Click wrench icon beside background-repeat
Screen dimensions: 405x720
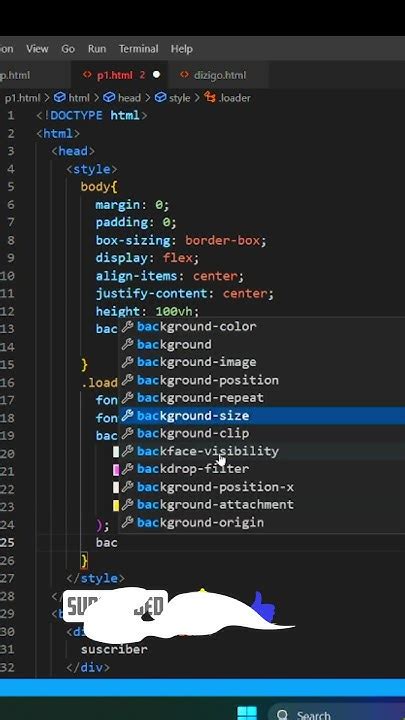coord(128,398)
